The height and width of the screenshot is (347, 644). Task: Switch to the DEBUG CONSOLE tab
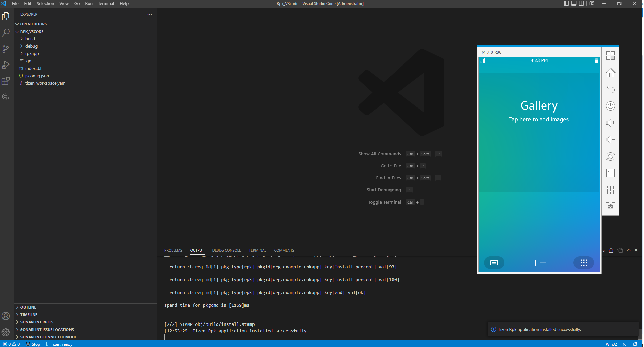(226, 250)
